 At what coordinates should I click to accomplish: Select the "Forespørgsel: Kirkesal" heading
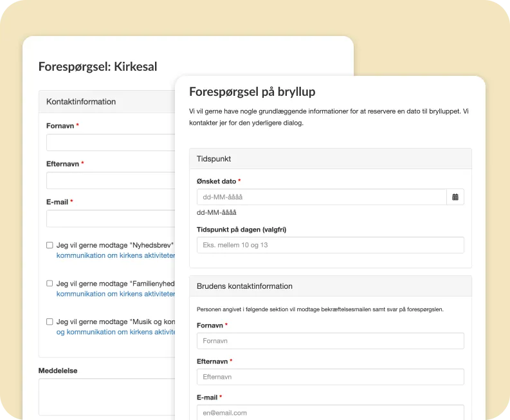[x=98, y=67]
